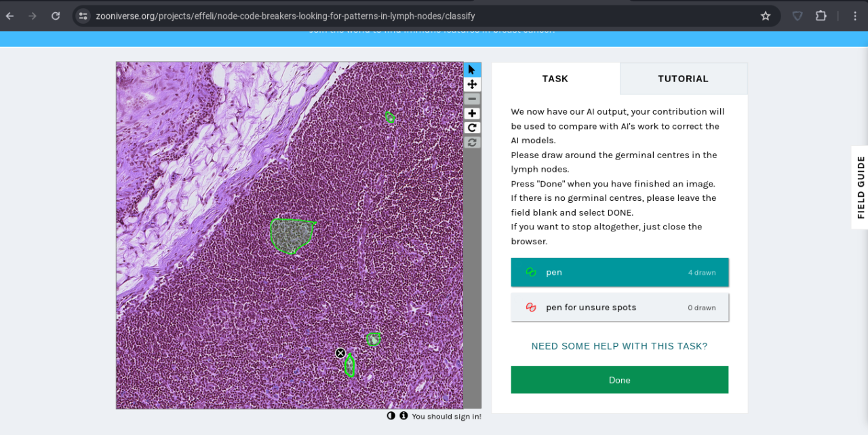Submit the classification with Done
Viewport: 868px width, 435px height.
[x=620, y=380]
